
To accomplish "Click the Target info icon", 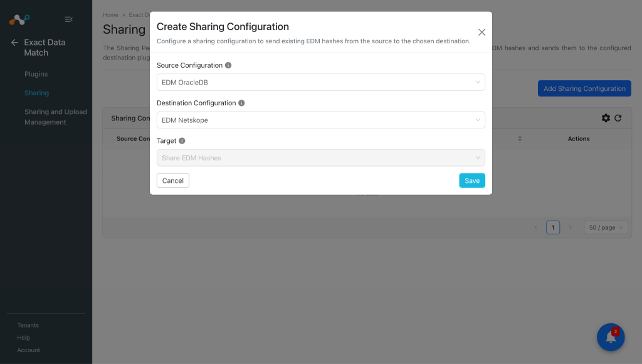I will [182, 141].
